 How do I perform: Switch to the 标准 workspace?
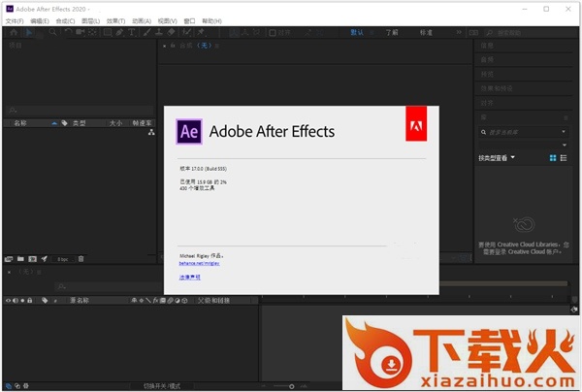pos(426,33)
